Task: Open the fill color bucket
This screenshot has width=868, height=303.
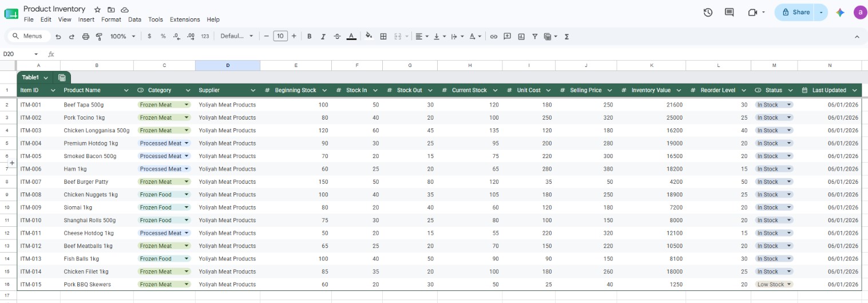Action: click(x=368, y=36)
